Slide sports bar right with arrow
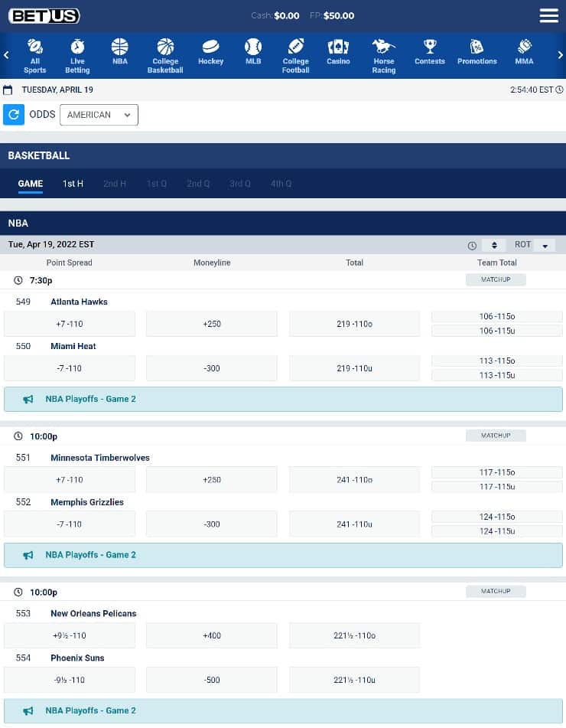Image resolution: width=566 pixels, height=728 pixels. [x=560, y=55]
